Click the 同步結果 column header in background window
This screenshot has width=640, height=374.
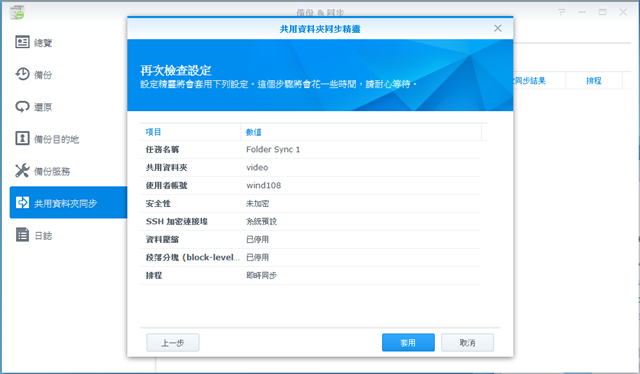click(x=529, y=81)
